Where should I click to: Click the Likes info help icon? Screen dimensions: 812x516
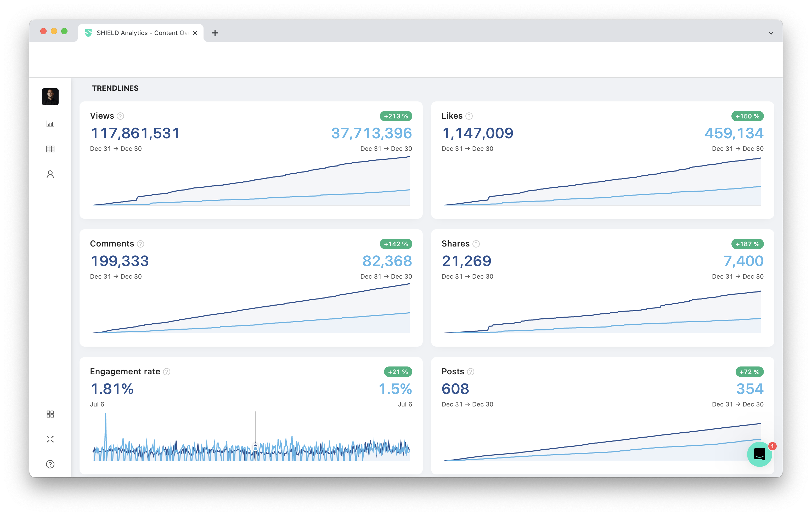pyautogui.click(x=469, y=116)
